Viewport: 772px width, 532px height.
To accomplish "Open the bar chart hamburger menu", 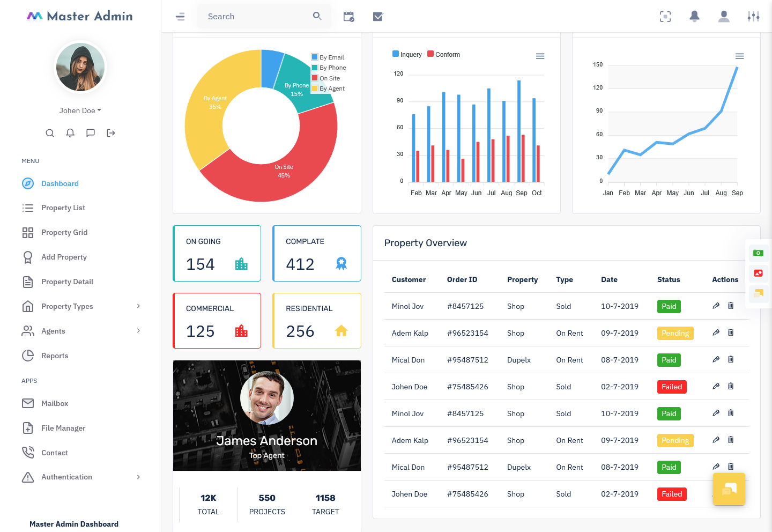I will [x=540, y=56].
